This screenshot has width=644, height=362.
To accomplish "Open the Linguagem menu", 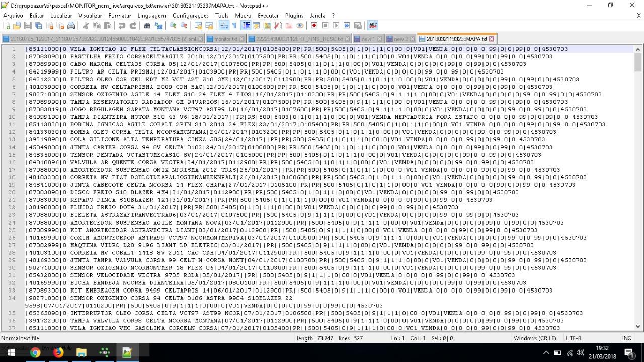I will point(151,16).
